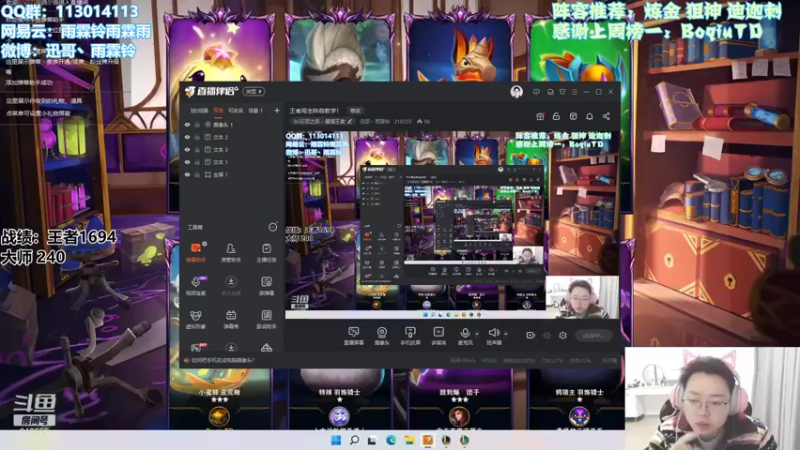
Task: Toggle lock on 全屏 1 source
Action: (x=197, y=174)
